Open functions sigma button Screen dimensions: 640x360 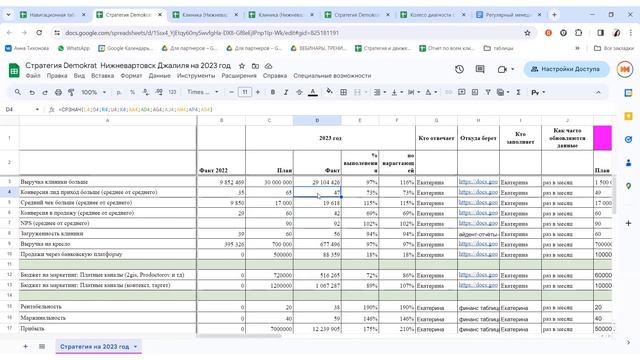pyautogui.click(x=518, y=93)
